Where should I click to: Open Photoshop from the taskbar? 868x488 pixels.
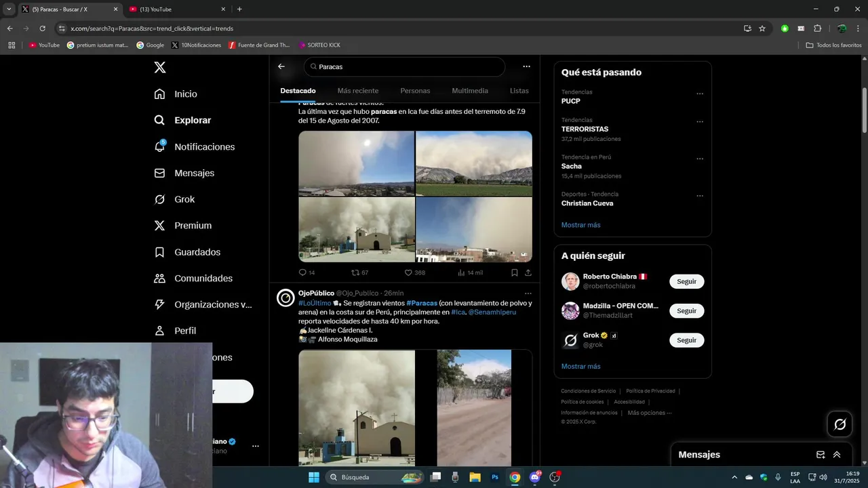(495, 477)
